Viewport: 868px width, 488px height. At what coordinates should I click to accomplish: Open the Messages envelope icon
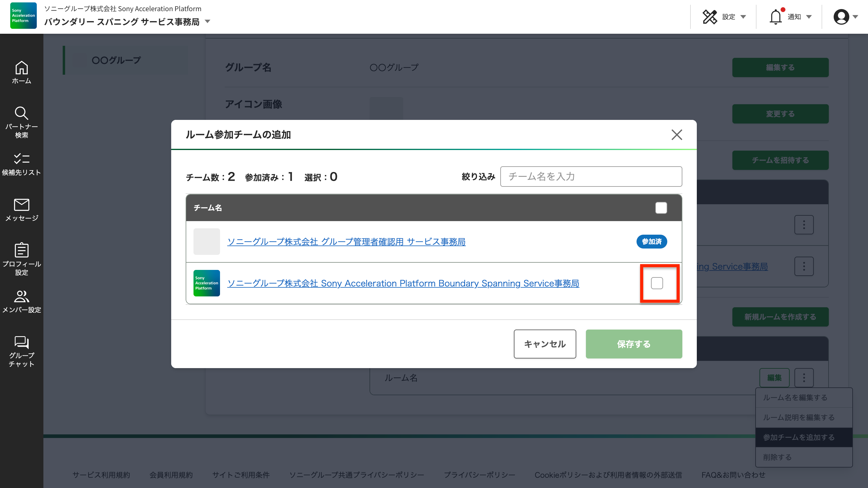(x=22, y=205)
